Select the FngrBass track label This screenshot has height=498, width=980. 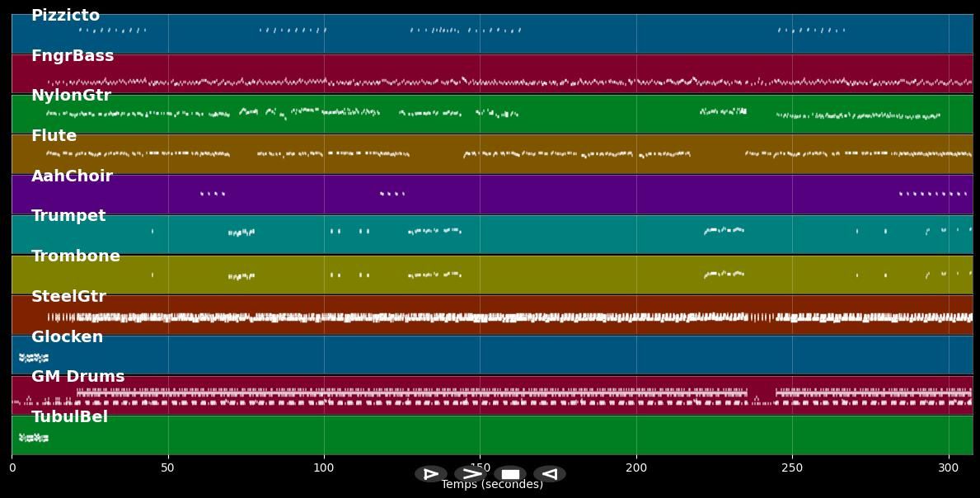coord(73,56)
